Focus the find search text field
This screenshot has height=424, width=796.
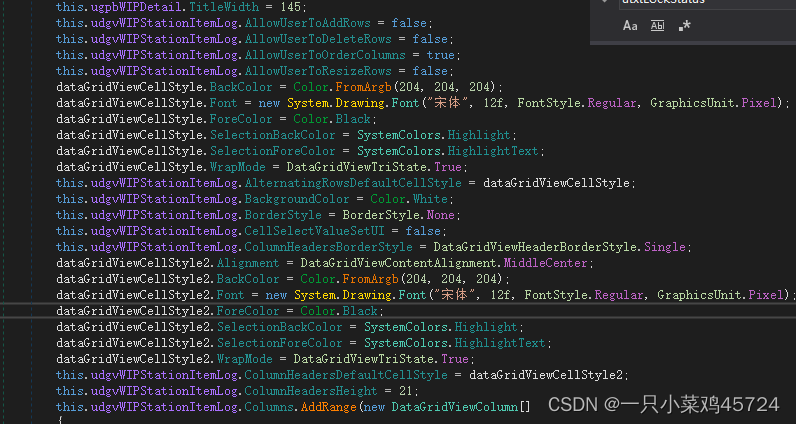707,3
